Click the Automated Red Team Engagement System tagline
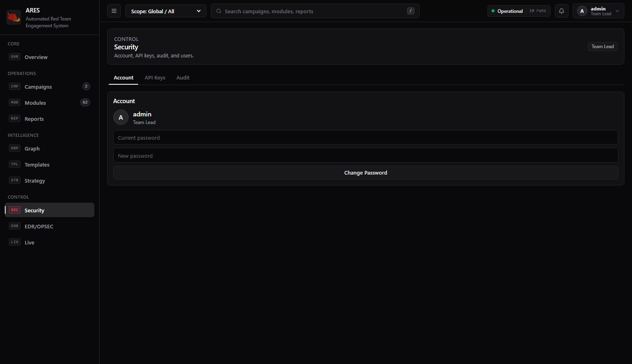 (x=48, y=22)
